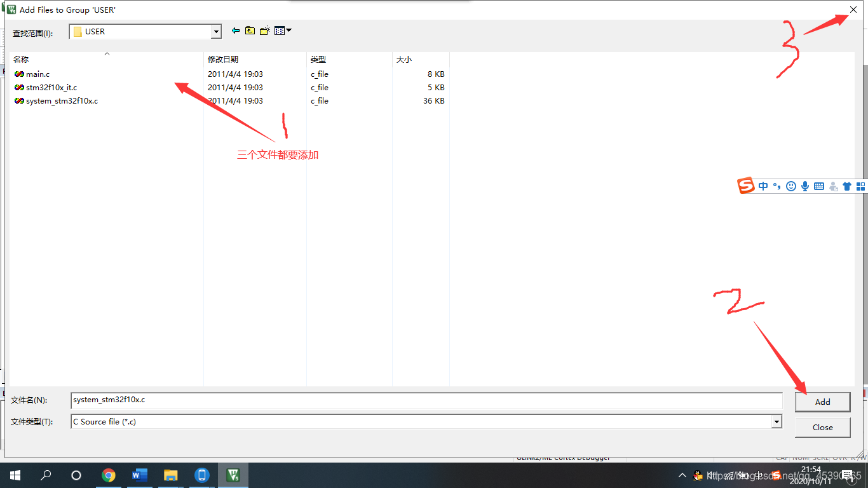The height and width of the screenshot is (488, 868).
Task: Go back to last visited folder
Action: tap(236, 30)
